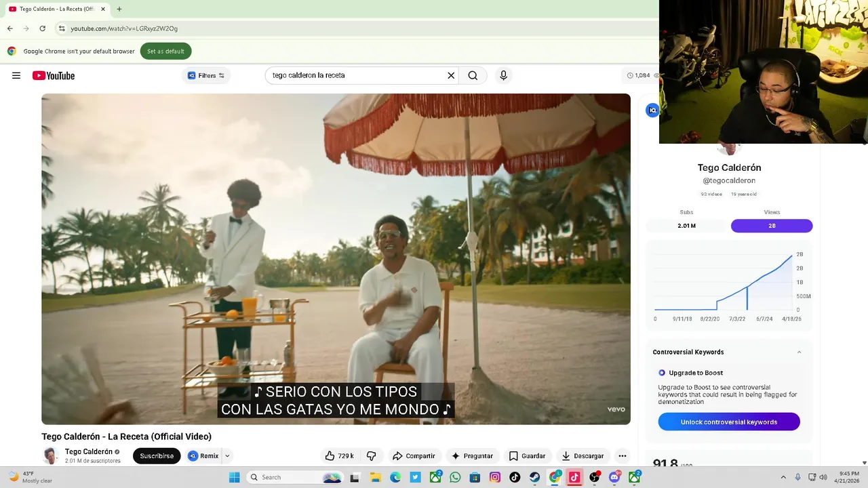868x488 pixels.
Task: Subscribe with the Suscribirse button
Action: (x=157, y=456)
